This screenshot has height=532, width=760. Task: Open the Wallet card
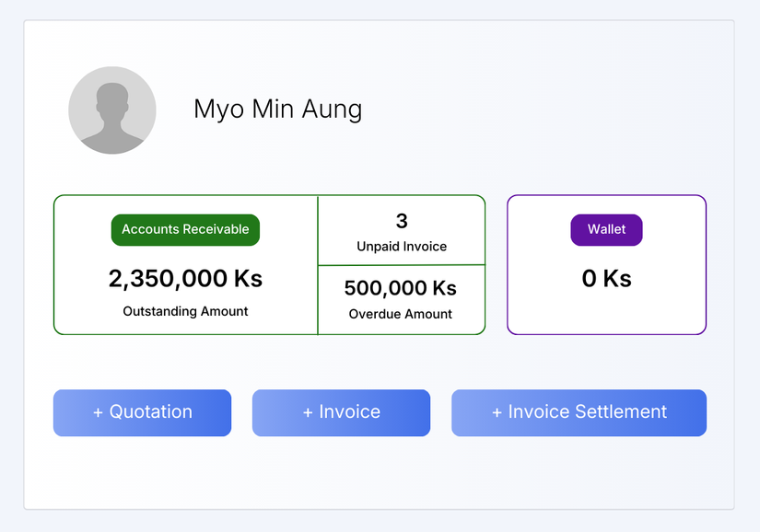point(605,264)
